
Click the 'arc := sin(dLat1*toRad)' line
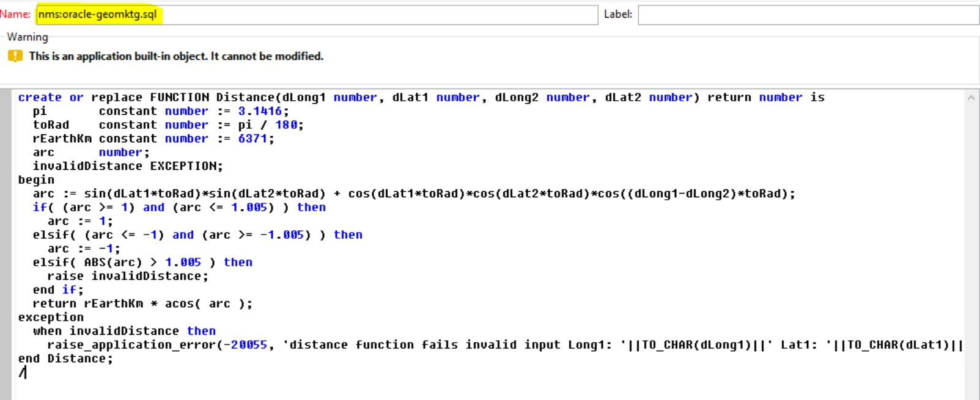(x=414, y=194)
